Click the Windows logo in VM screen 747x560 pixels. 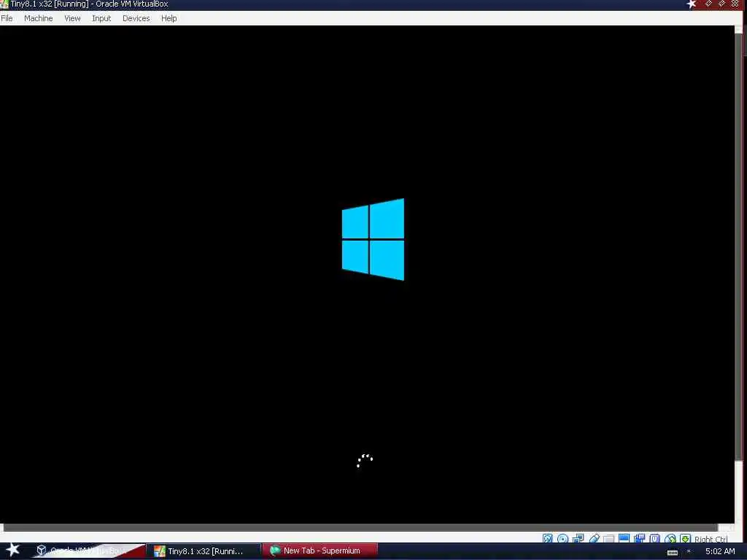[373, 239]
